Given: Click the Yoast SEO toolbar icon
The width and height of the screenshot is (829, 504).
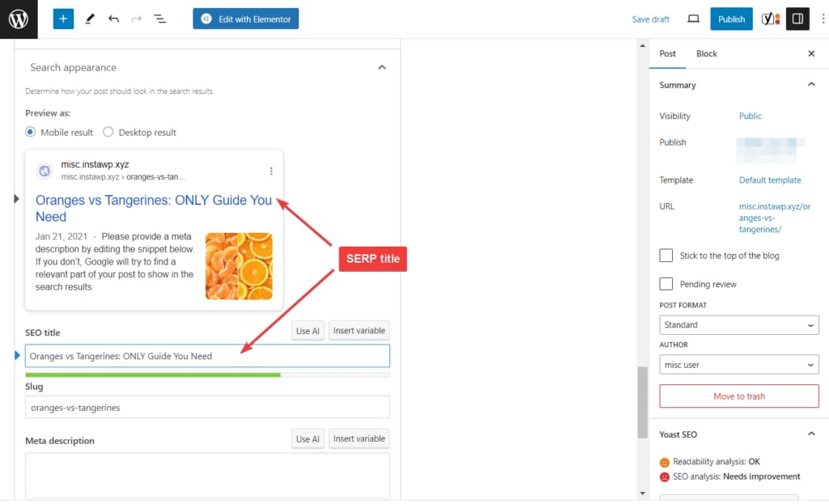Looking at the screenshot, I should coord(769,18).
